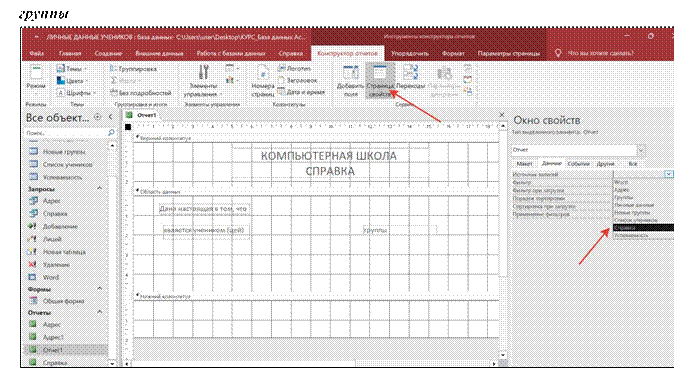
Task: Open Элементы управления controls gallery
Action: 203,81
